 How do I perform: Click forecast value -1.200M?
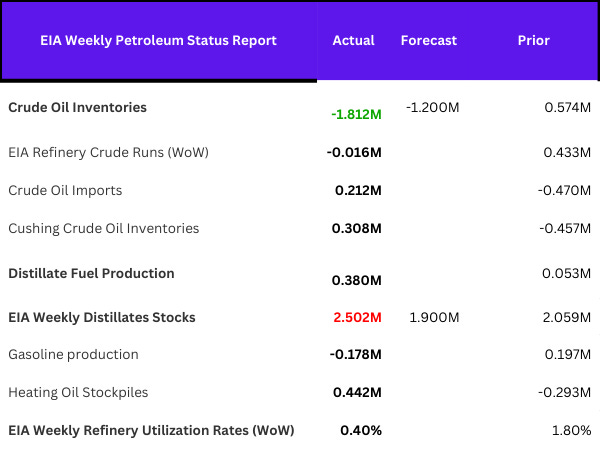[432, 108]
